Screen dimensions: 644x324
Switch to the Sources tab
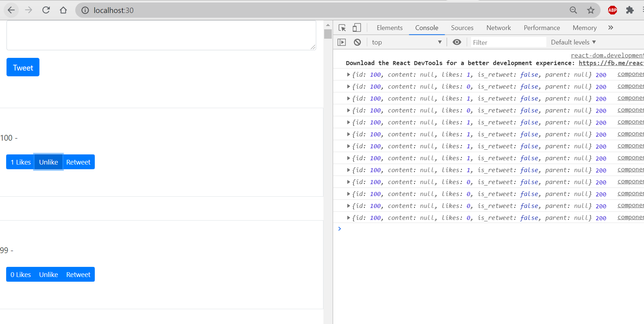[x=462, y=28]
